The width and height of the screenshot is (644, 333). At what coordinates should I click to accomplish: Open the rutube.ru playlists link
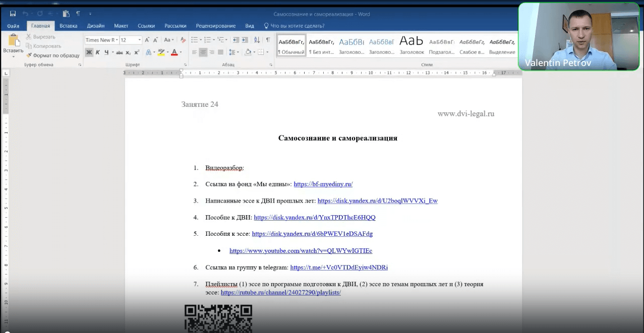pyautogui.click(x=281, y=292)
